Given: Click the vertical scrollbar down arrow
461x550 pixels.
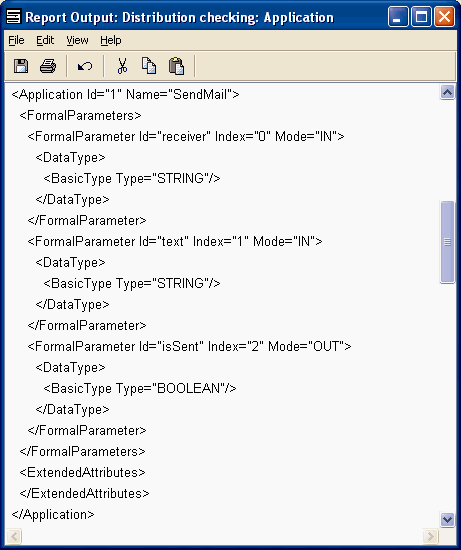Looking at the screenshot, I should (x=447, y=519).
